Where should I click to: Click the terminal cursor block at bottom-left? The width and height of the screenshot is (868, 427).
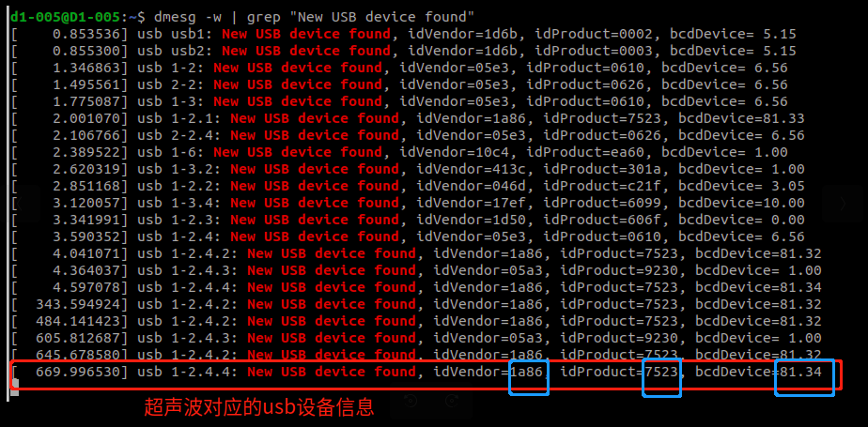(15, 383)
